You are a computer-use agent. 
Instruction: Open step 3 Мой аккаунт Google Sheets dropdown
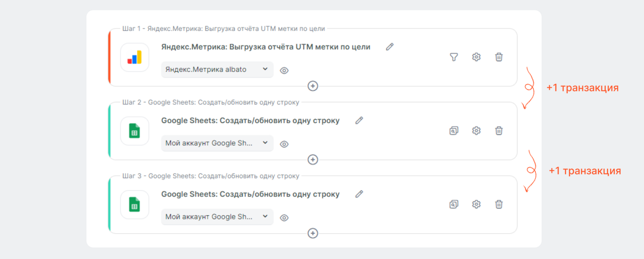click(217, 217)
